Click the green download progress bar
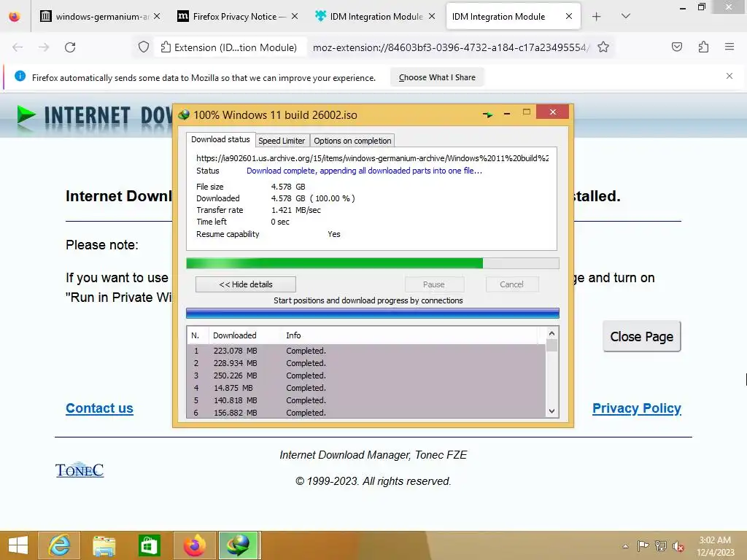747x560 pixels. click(x=373, y=263)
